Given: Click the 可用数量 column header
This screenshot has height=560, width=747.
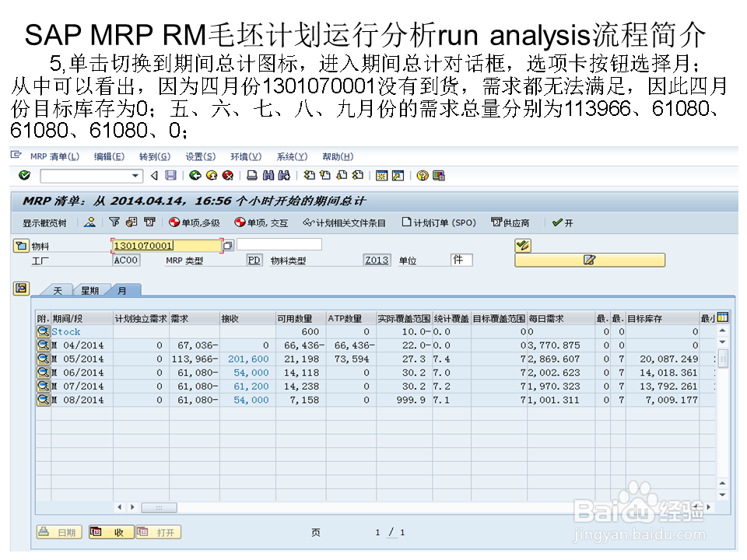Looking at the screenshot, I should (301, 319).
